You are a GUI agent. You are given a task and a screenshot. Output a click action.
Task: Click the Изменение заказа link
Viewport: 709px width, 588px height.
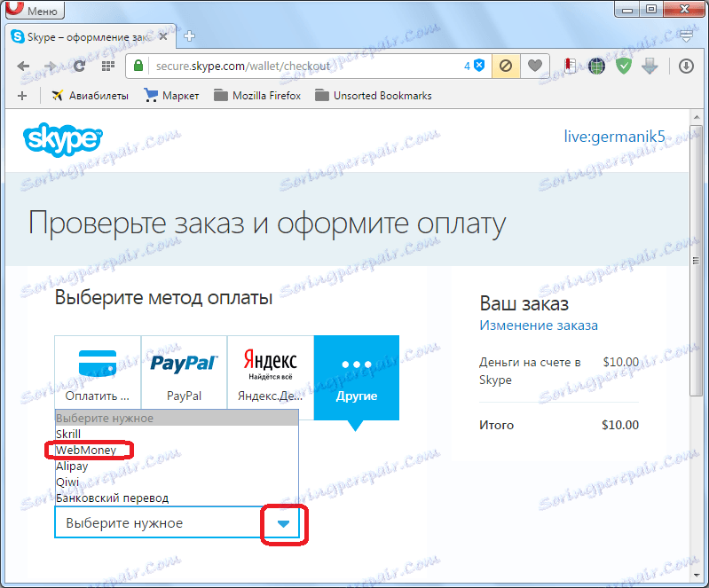click(539, 325)
